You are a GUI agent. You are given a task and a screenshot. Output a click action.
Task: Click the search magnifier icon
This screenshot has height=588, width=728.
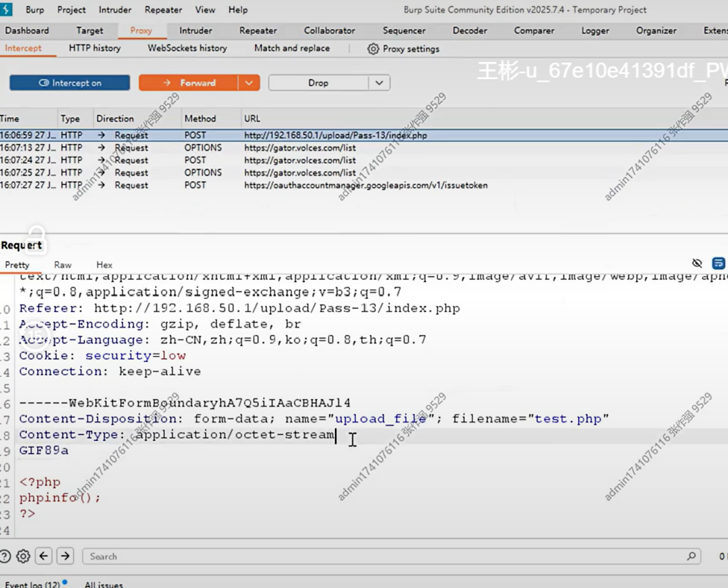[x=691, y=556]
